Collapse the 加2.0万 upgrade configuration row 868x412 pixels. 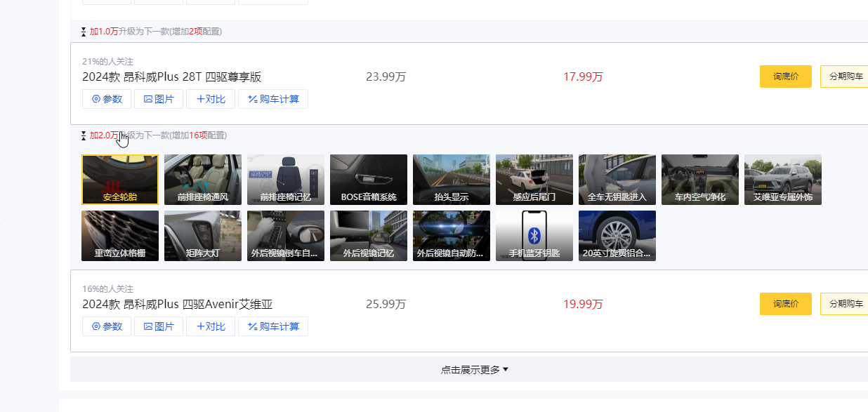154,135
